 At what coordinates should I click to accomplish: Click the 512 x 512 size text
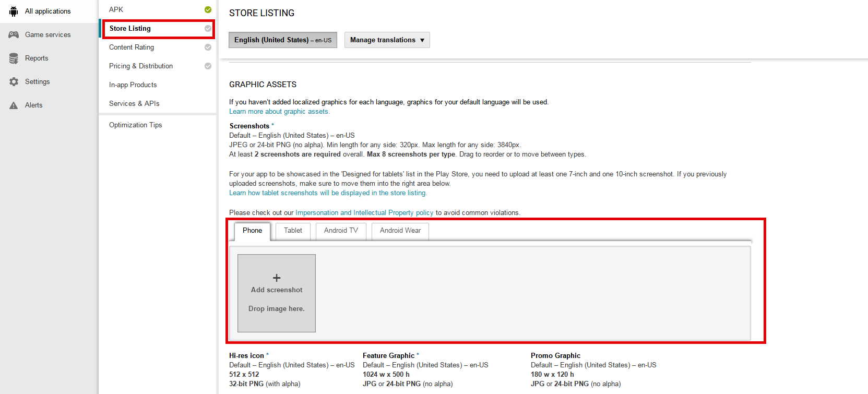click(x=244, y=375)
